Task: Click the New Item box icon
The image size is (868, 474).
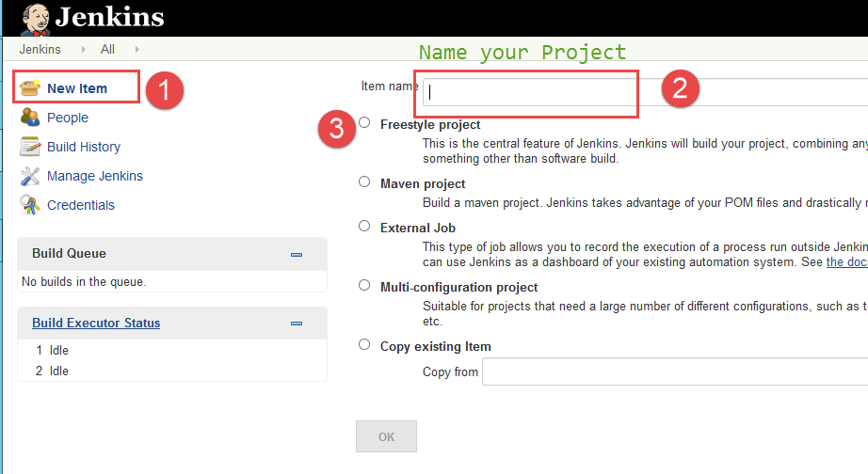Action: click(30, 88)
